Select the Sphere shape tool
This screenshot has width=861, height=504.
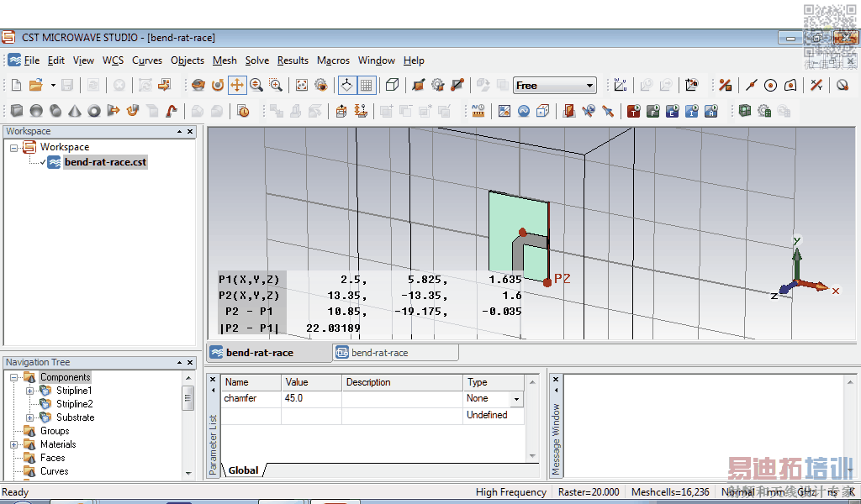click(x=35, y=111)
